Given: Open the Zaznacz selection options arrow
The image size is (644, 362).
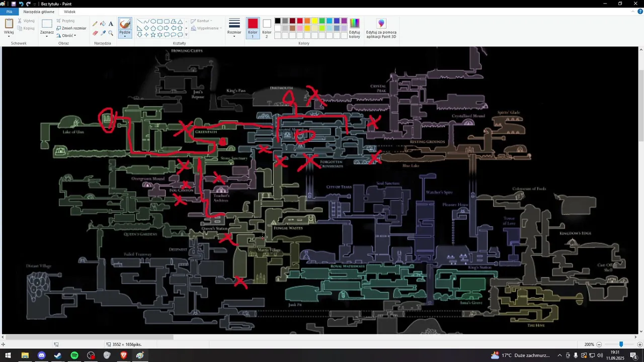Looking at the screenshot, I should pos(47,36).
